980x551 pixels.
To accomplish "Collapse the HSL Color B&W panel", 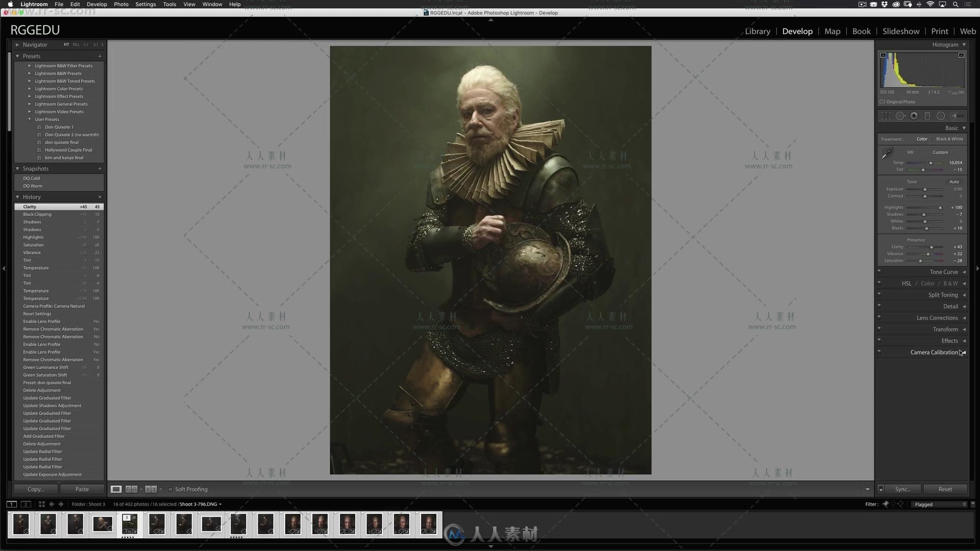I will (964, 283).
